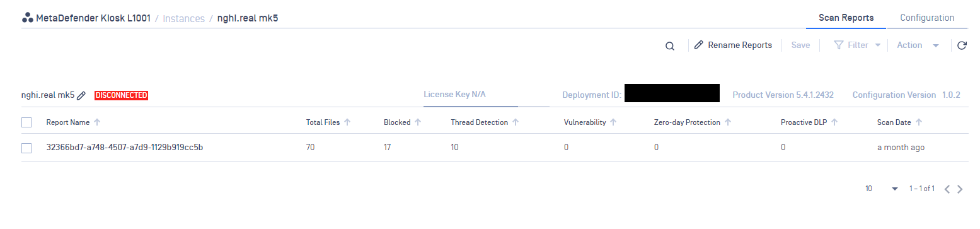Toggle the select-all header checkbox
Screen dimensions: 980x229
click(26, 122)
